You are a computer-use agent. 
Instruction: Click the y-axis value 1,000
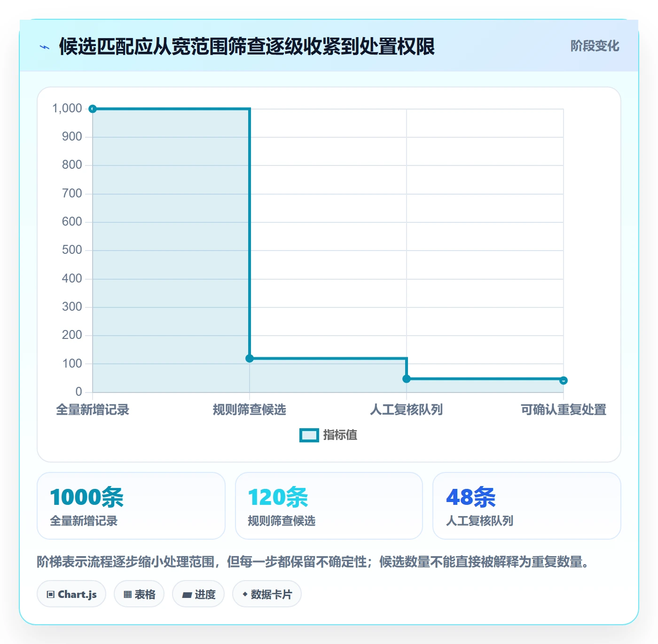point(67,109)
